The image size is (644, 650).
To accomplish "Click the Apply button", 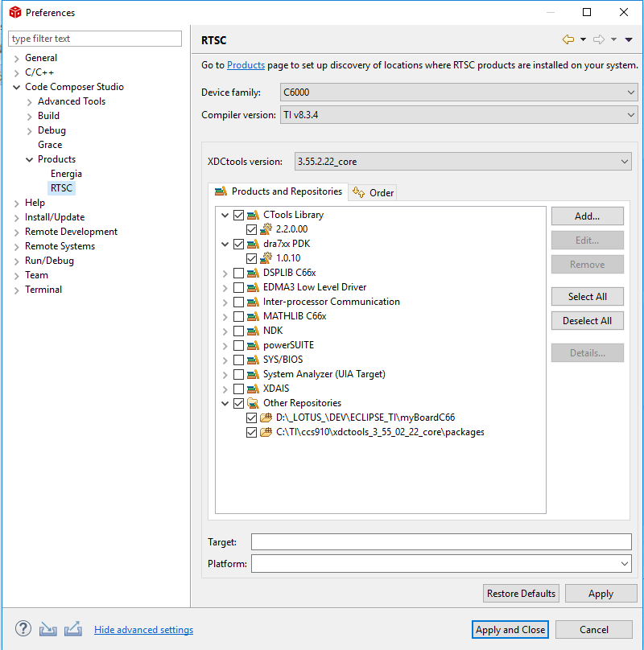I will (601, 593).
